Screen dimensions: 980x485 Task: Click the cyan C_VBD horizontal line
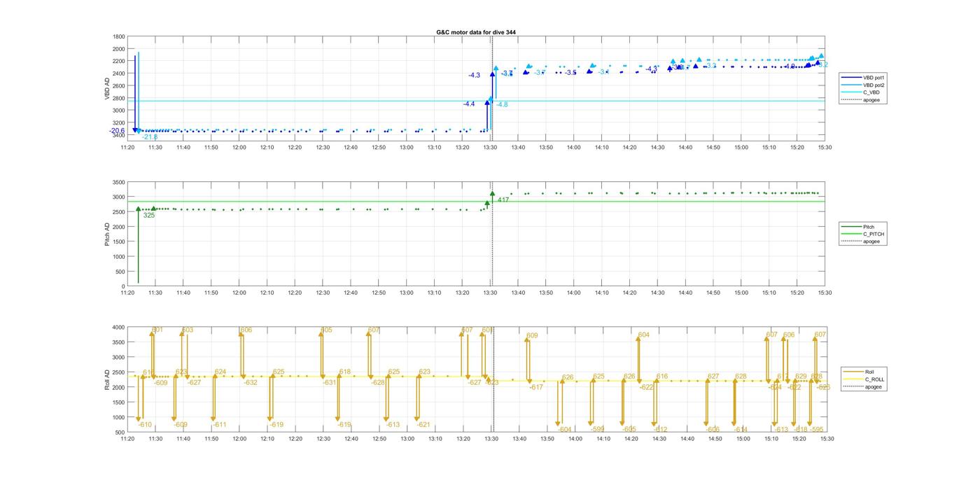(x=476, y=101)
